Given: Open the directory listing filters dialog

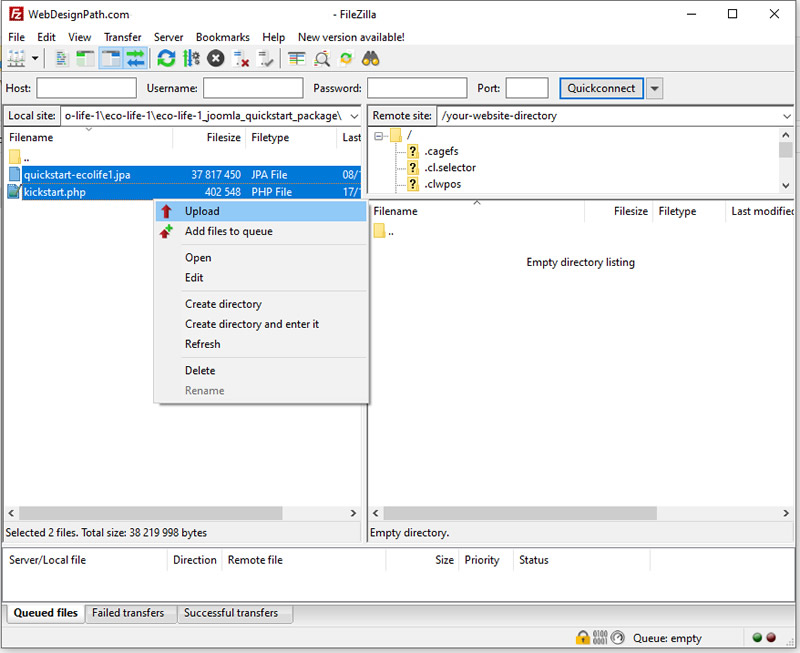Looking at the screenshot, I should point(296,59).
